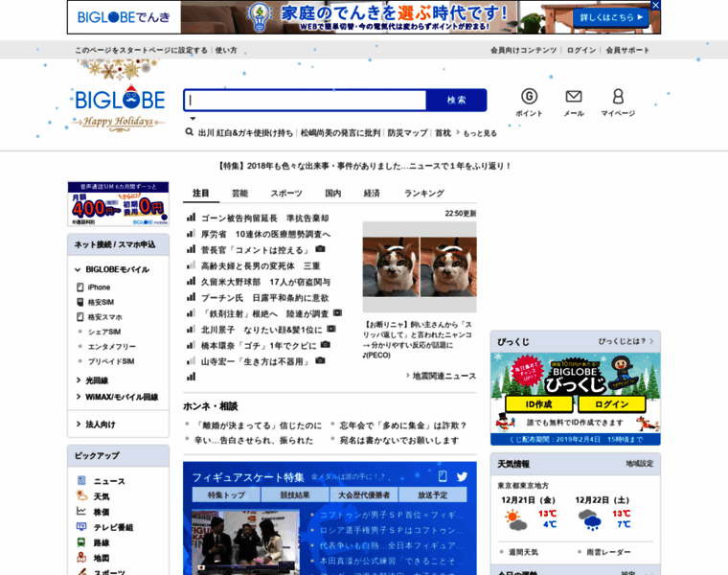Click the 地図 map icon
The height and width of the screenshot is (575, 728).
[x=81, y=558]
